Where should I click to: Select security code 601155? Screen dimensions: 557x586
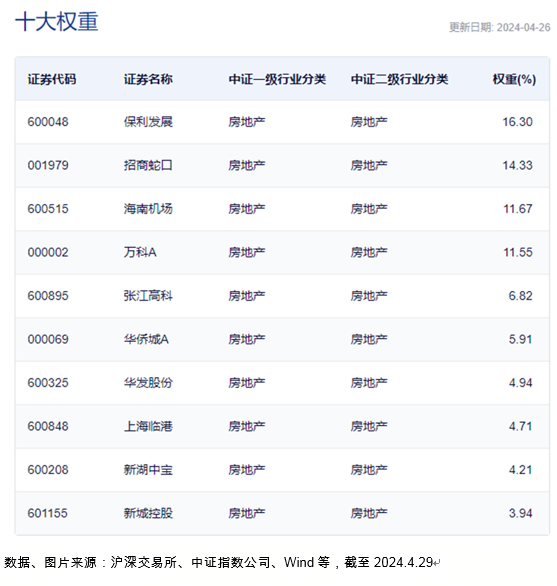[x=47, y=513]
